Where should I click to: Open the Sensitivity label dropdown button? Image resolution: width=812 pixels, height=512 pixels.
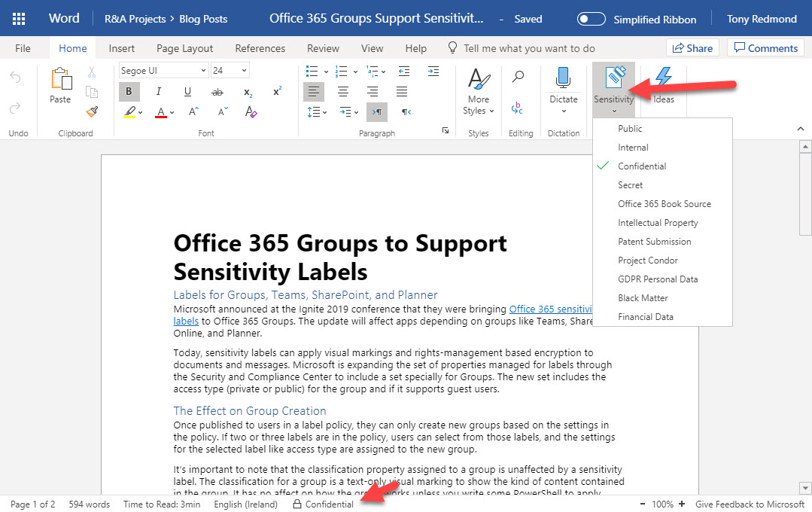(x=613, y=90)
